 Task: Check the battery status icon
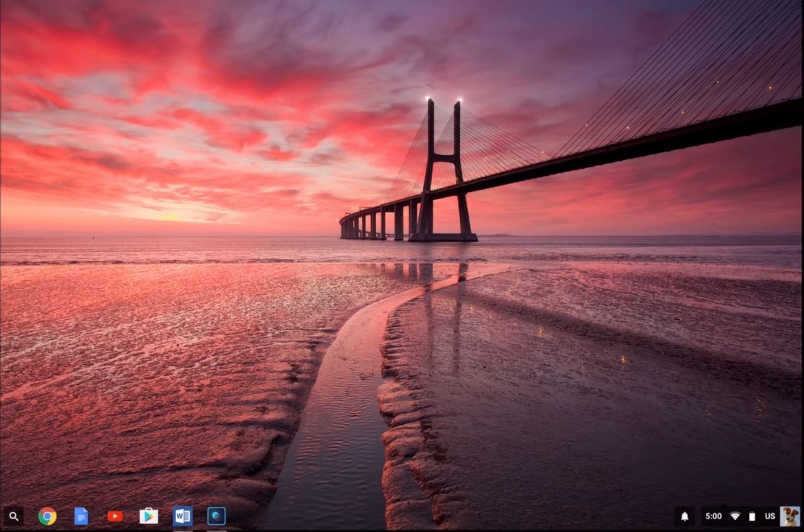pos(752,516)
